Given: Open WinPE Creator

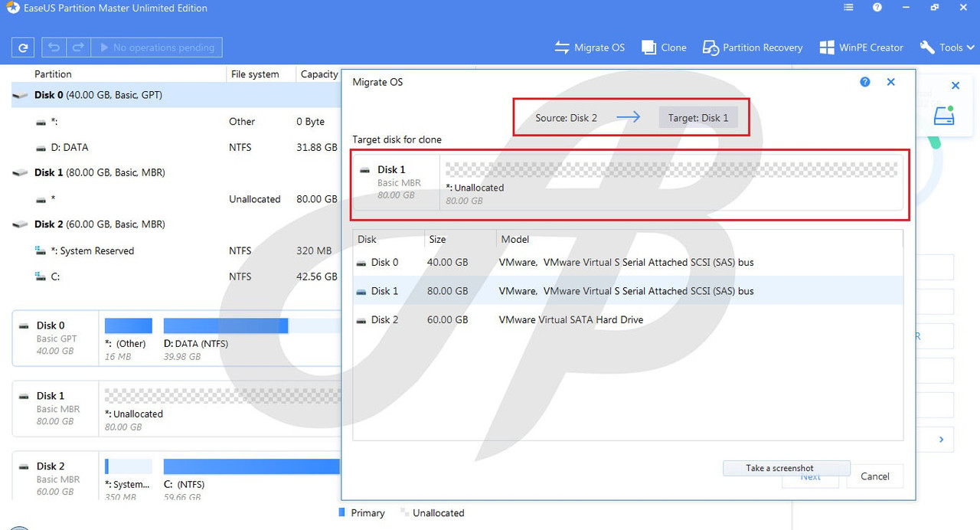Looking at the screenshot, I should point(861,47).
